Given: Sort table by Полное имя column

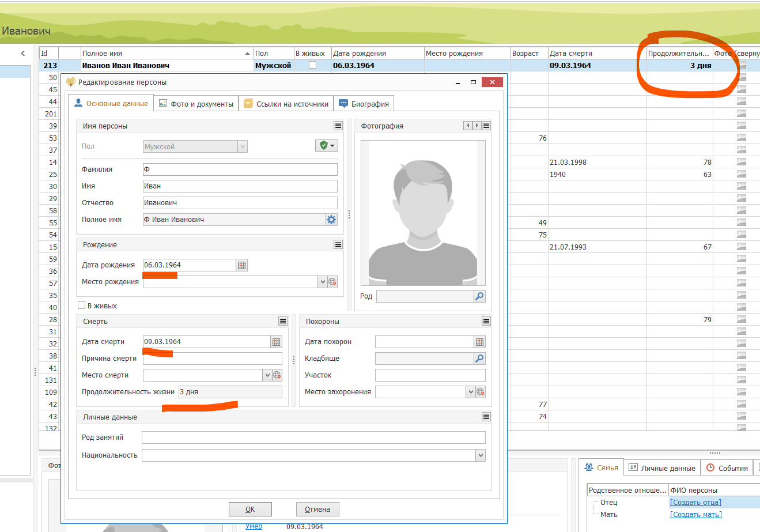Looking at the screenshot, I should coord(167,54).
